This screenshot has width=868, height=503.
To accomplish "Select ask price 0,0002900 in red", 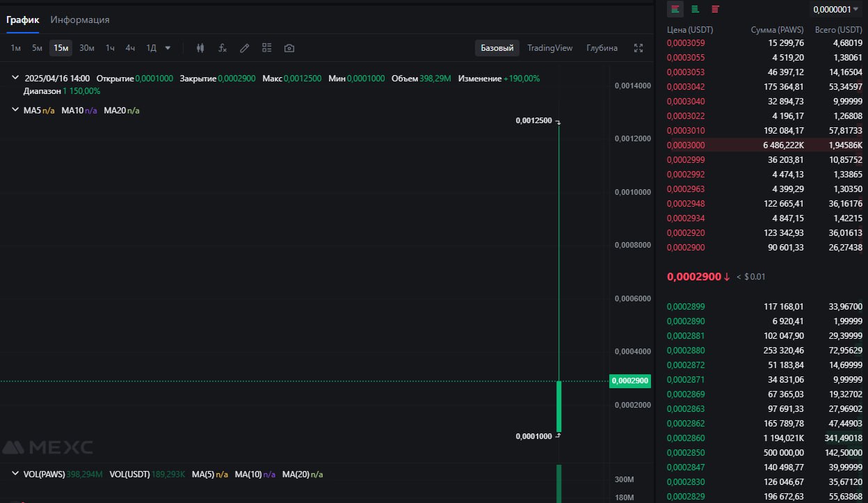I will coord(686,247).
